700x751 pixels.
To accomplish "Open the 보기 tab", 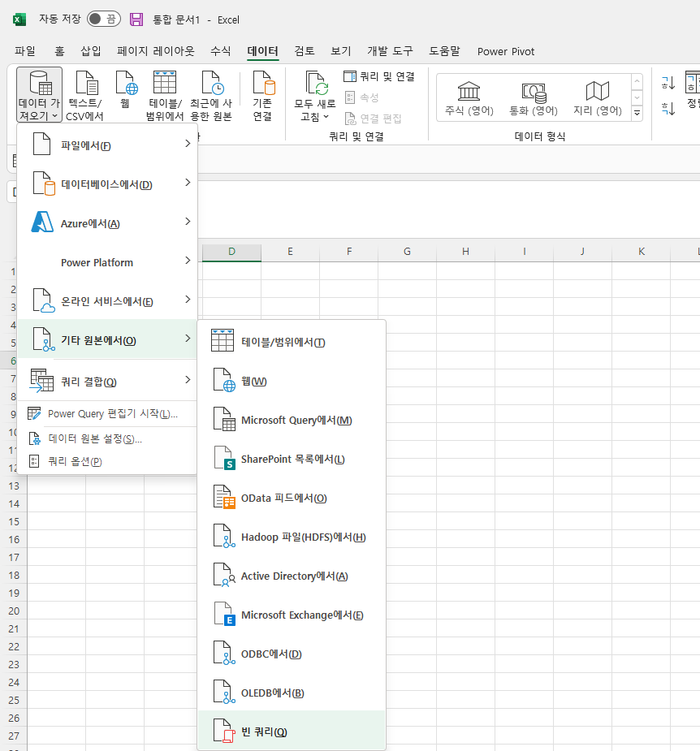I will [341, 51].
